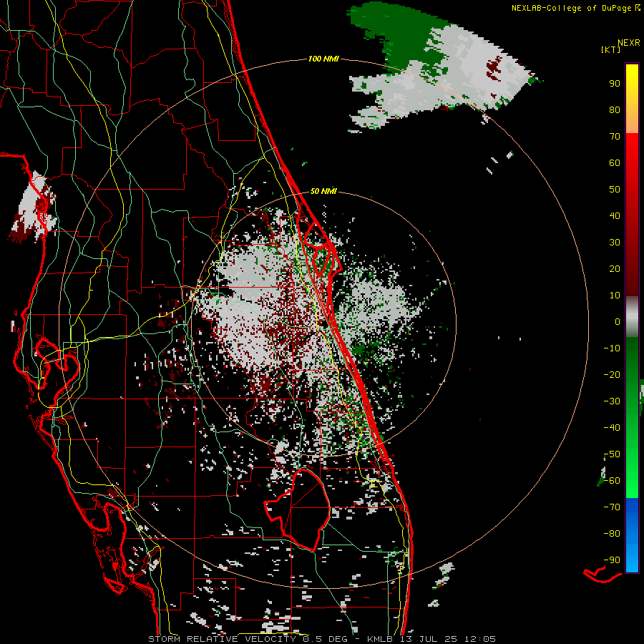Select the 0 value on velocity scale
This screenshot has width=644, height=644.
click(x=618, y=321)
